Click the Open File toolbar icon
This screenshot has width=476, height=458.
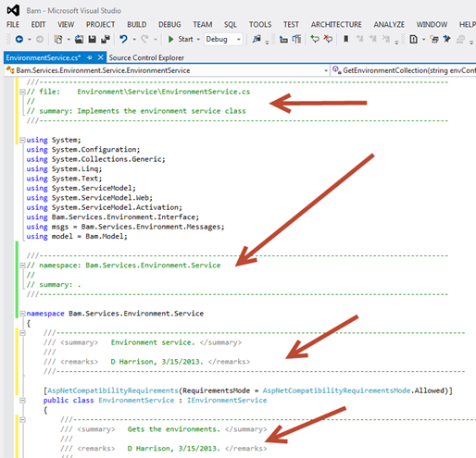click(80, 39)
